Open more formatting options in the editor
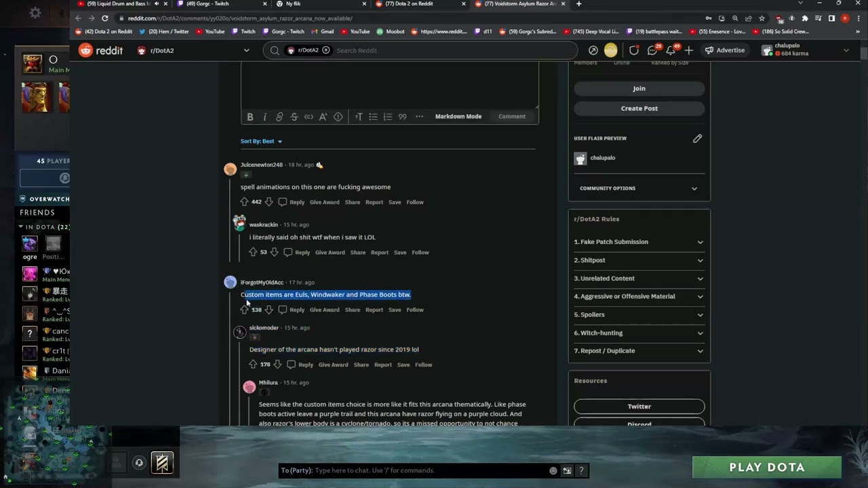868x488 pixels. click(x=419, y=117)
